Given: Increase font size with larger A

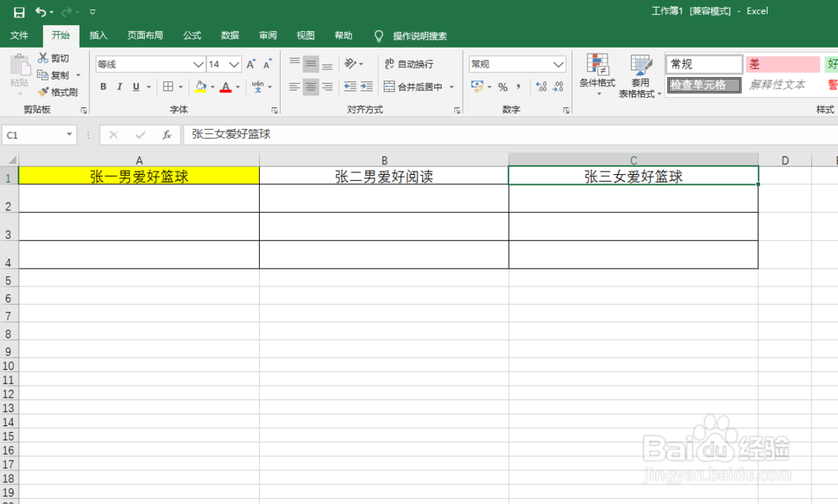Looking at the screenshot, I should (251, 64).
